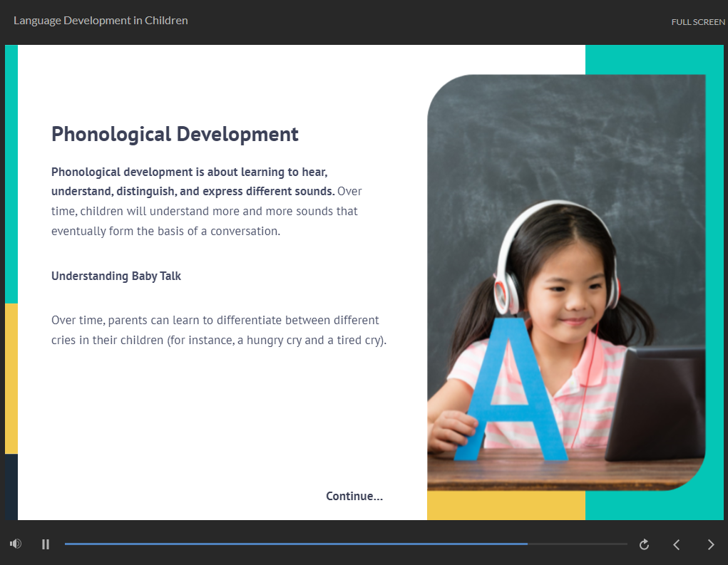Pause the slide playback
The image size is (728, 565).
(x=46, y=544)
